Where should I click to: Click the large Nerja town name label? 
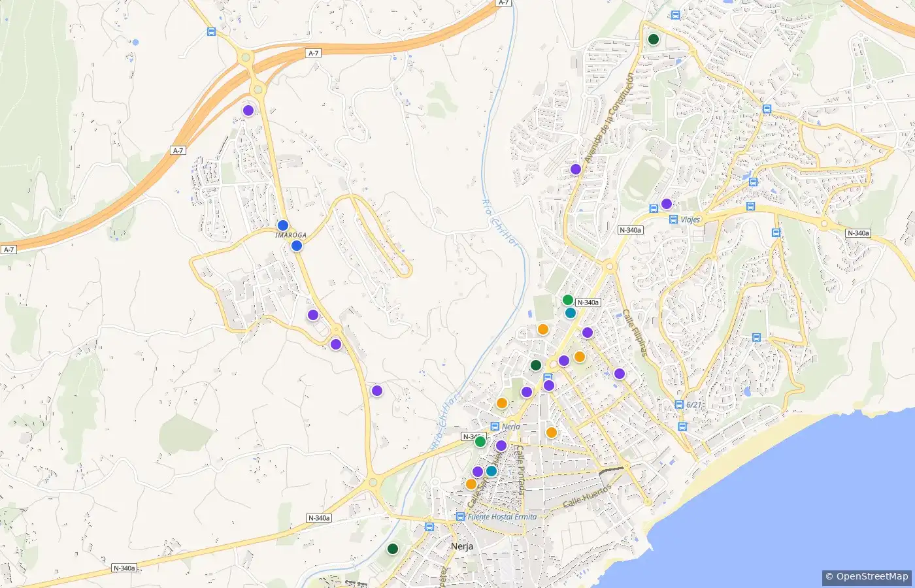point(462,546)
